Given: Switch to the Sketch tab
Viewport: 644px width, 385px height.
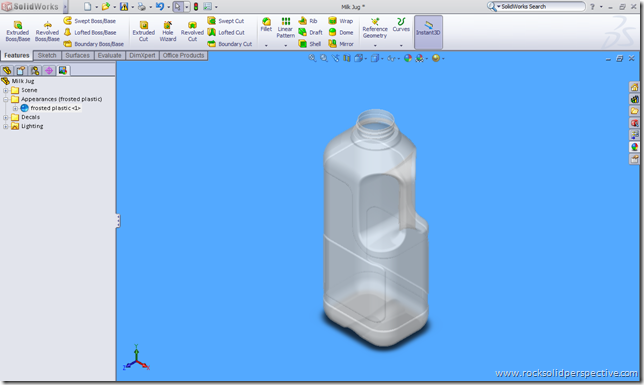Looking at the screenshot, I should pyautogui.click(x=47, y=55).
